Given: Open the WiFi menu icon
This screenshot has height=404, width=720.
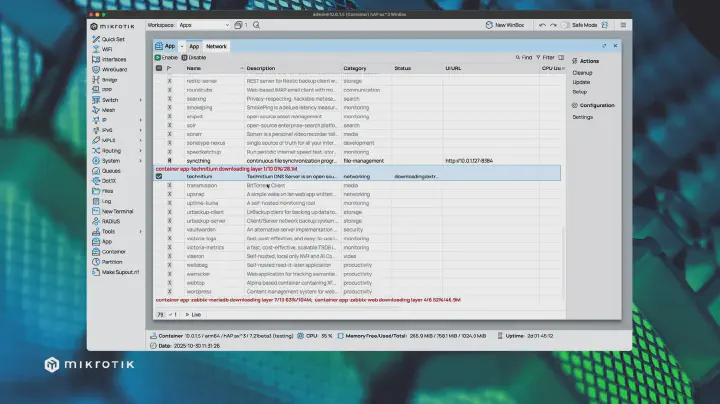Looking at the screenshot, I should 96,49.
